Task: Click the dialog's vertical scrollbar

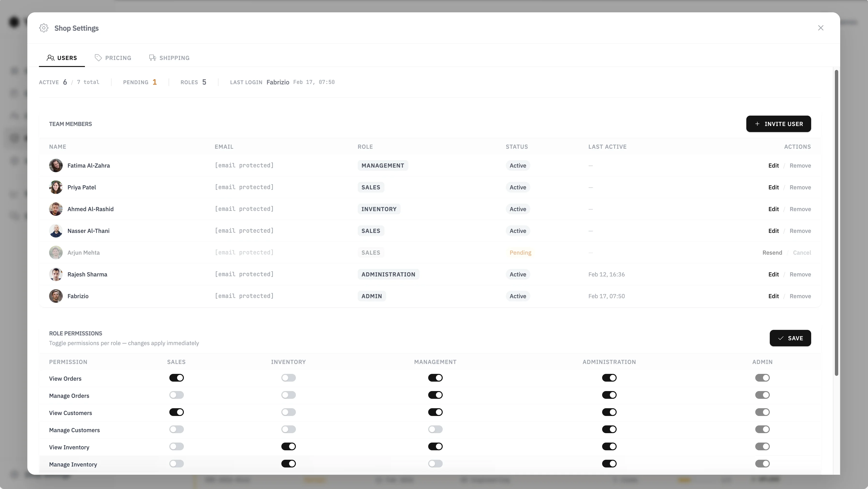Action: 836,222
